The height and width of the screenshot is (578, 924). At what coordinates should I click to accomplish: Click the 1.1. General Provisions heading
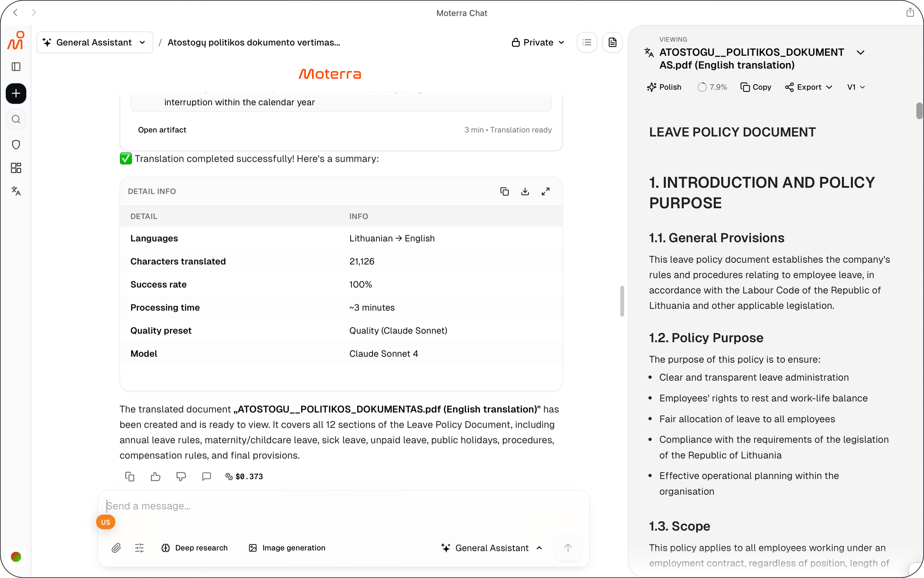pos(716,238)
